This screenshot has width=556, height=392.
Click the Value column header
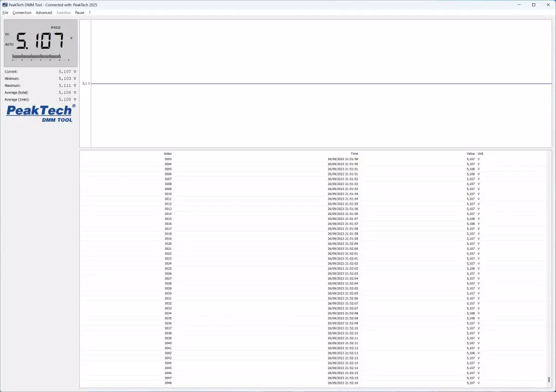tap(471, 154)
